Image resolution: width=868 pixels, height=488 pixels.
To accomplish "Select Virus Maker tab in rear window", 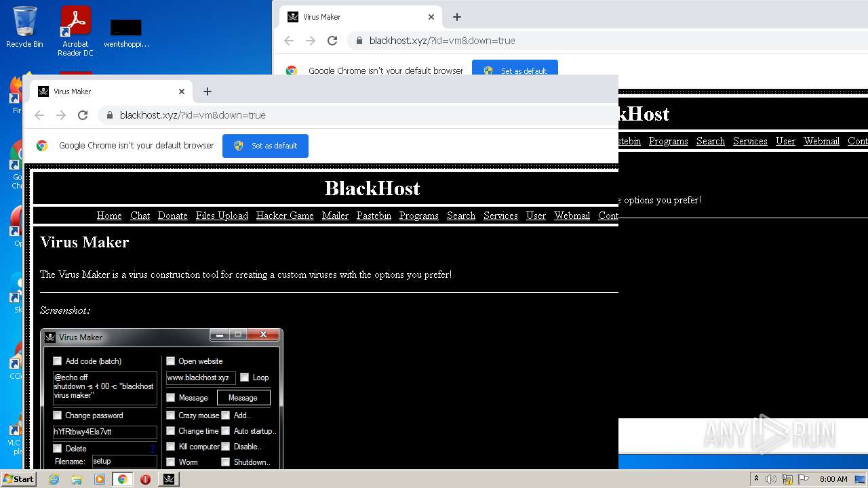I will [361, 17].
